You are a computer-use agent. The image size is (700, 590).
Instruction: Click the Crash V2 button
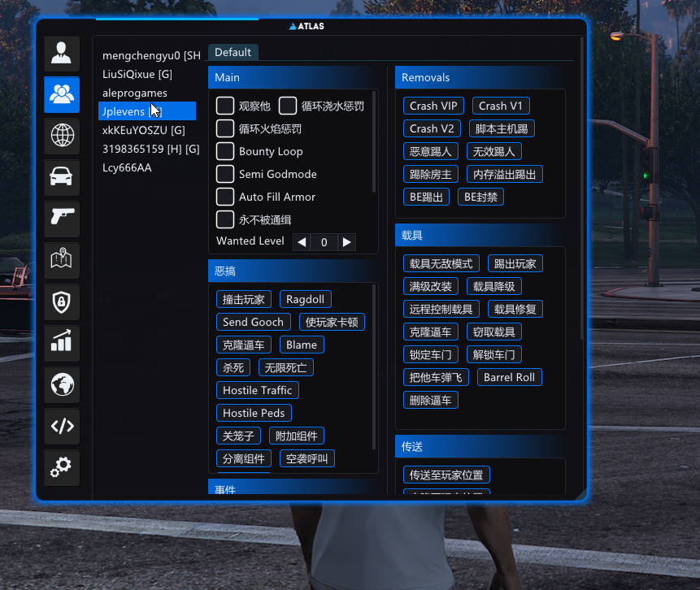tap(432, 128)
